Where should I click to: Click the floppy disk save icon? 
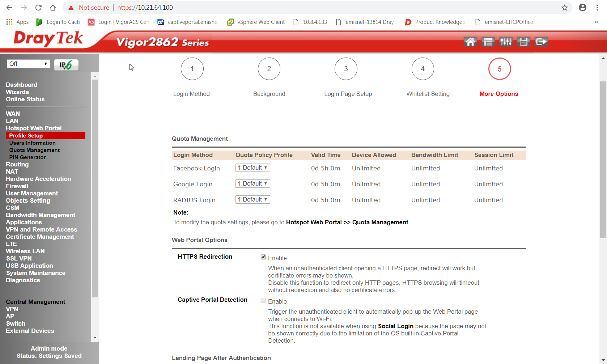pos(523,42)
